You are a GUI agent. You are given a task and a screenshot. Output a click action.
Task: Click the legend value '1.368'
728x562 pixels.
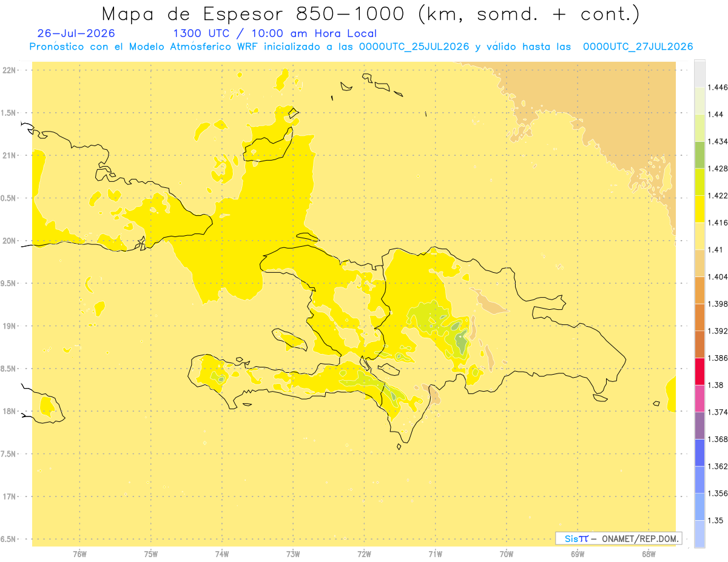tap(717, 439)
